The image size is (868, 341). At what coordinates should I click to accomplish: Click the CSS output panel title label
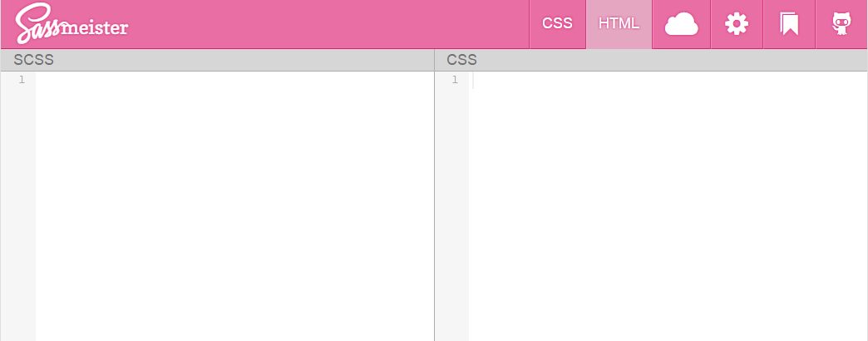click(x=461, y=60)
